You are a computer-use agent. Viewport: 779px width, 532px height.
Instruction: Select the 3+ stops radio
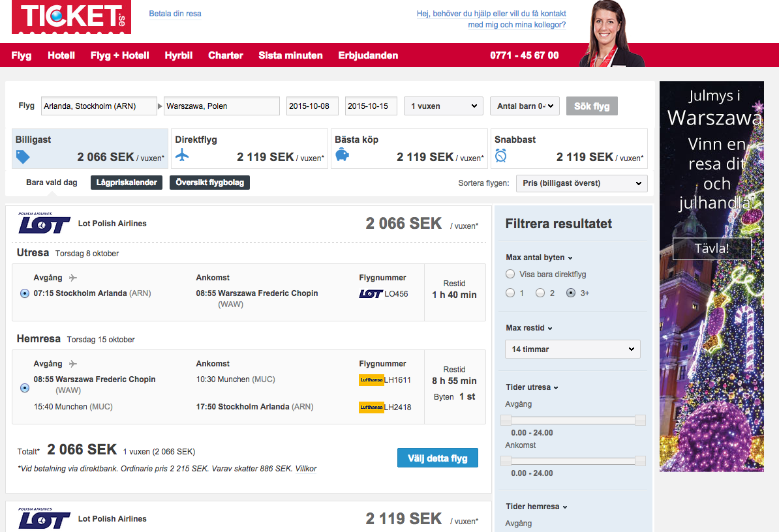click(571, 293)
